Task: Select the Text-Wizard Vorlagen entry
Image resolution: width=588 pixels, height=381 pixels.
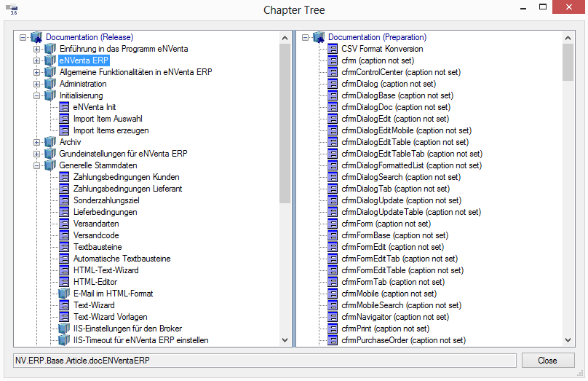Action: click(111, 316)
